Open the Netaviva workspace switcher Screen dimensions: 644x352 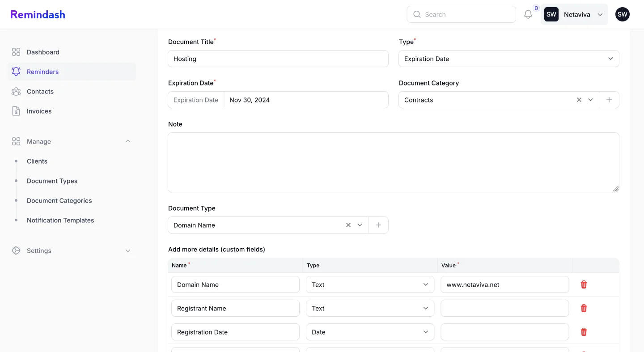pos(574,14)
